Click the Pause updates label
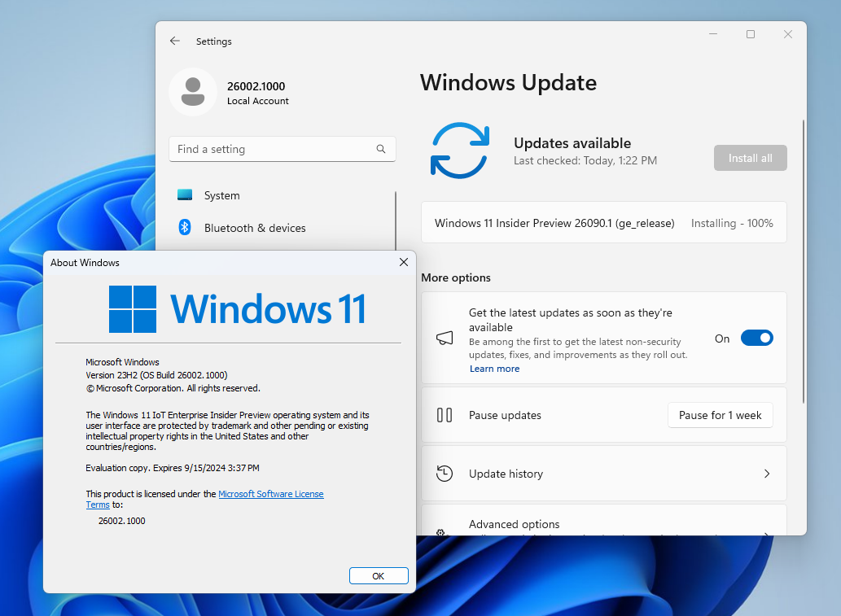Screen dimensions: 841x616 (x=505, y=415)
